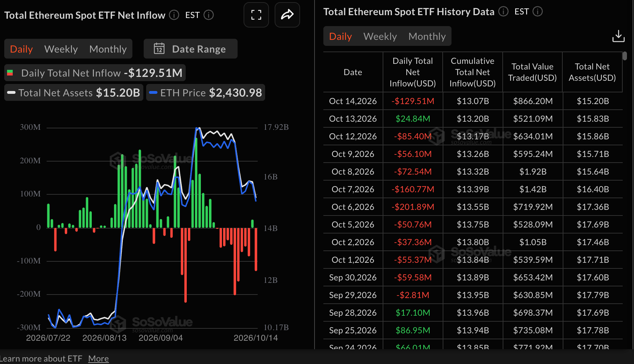Select the Oct 14,2026 date cell
The width and height of the screenshot is (634, 364).
coord(353,101)
